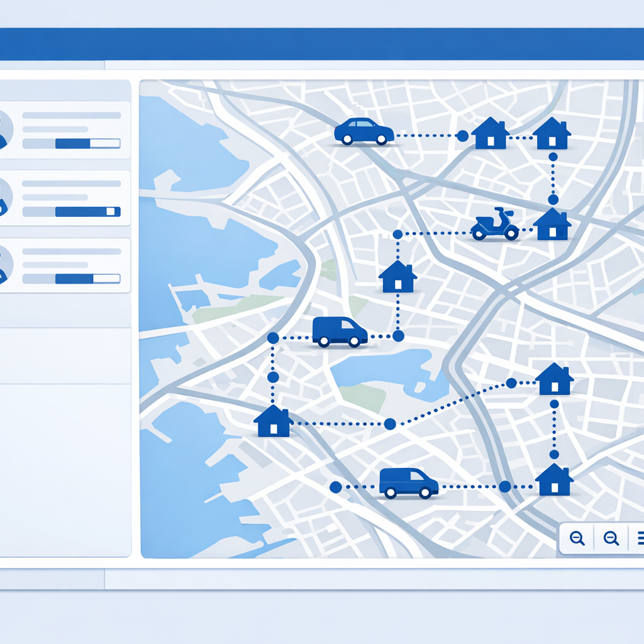Click the route start dot left of the bottom van
This screenshot has height=644, width=644.
pos(336,487)
